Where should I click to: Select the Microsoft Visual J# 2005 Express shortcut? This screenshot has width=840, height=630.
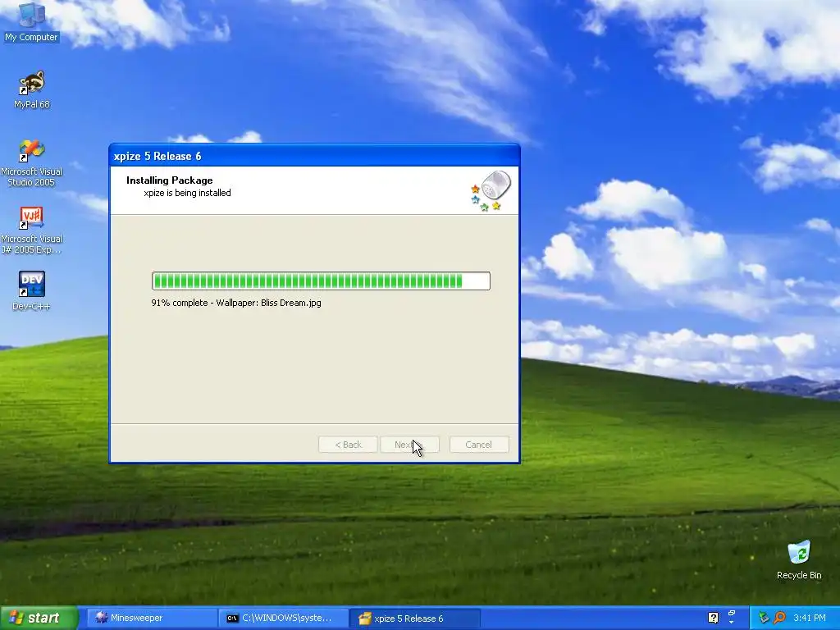click(32, 231)
